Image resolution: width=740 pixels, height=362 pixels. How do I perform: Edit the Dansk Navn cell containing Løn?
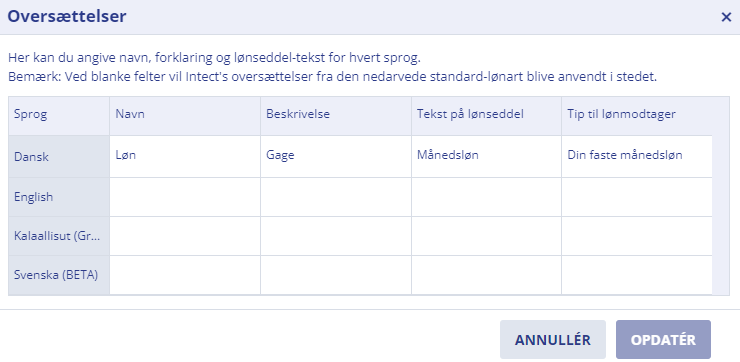(185, 157)
